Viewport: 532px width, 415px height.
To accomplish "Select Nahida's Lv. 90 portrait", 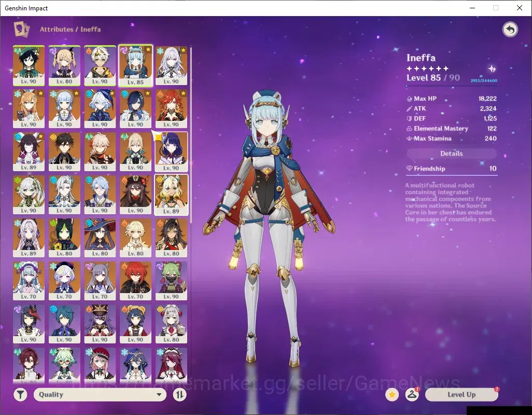I will [x=29, y=195].
